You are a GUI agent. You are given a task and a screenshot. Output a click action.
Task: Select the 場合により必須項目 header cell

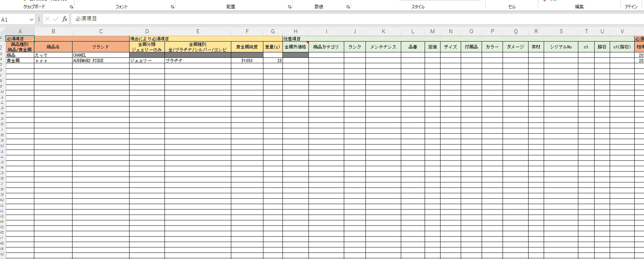point(206,39)
